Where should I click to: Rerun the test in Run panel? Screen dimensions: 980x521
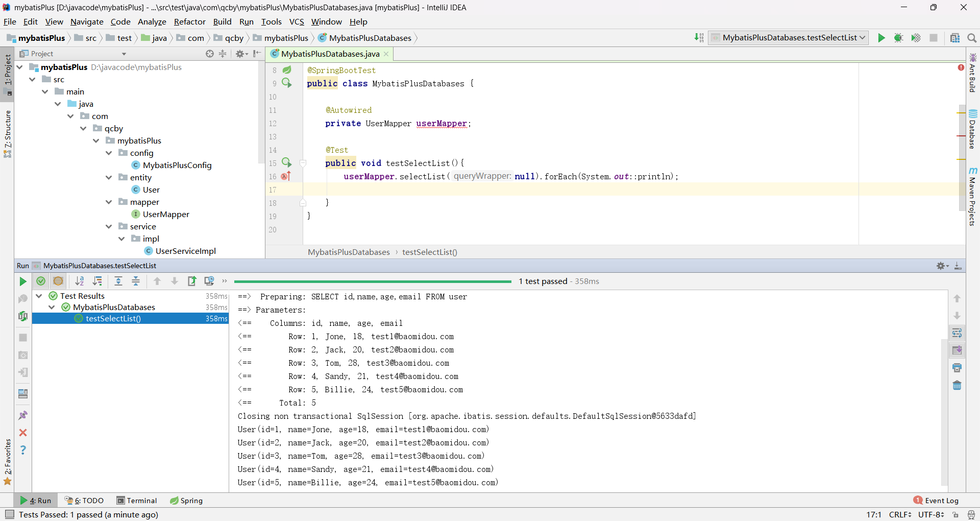coord(23,281)
